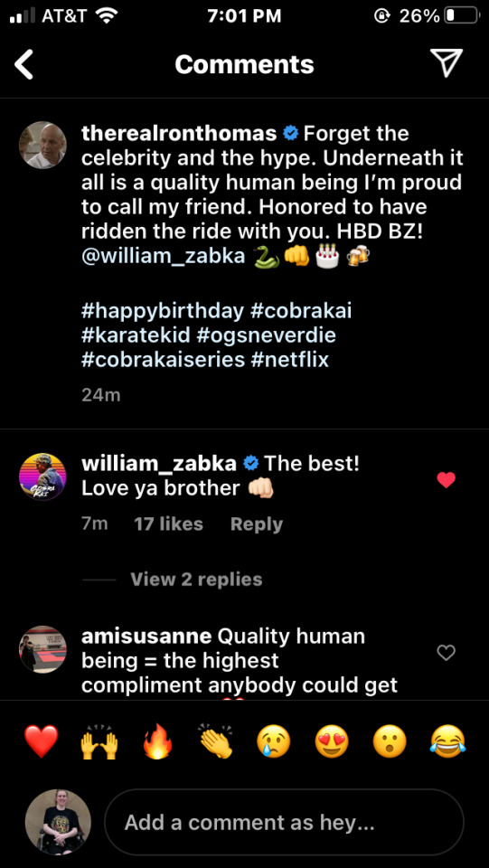Open the @william_zabka mention link
The image size is (489, 868).
[164, 257]
